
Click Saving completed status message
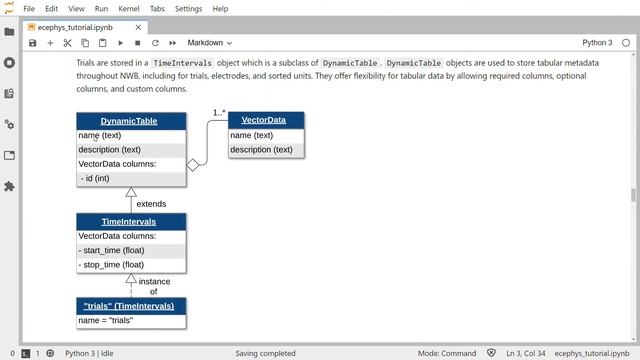coord(265,353)
